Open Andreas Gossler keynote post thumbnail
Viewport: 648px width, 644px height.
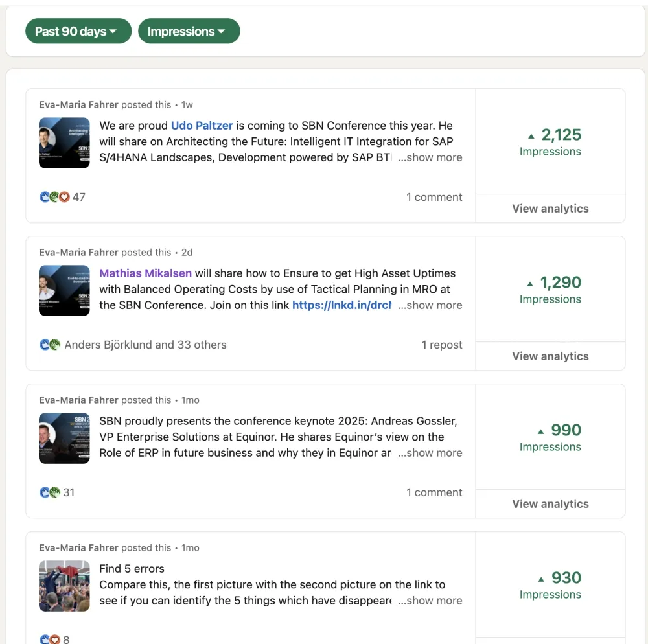point(64,438)
